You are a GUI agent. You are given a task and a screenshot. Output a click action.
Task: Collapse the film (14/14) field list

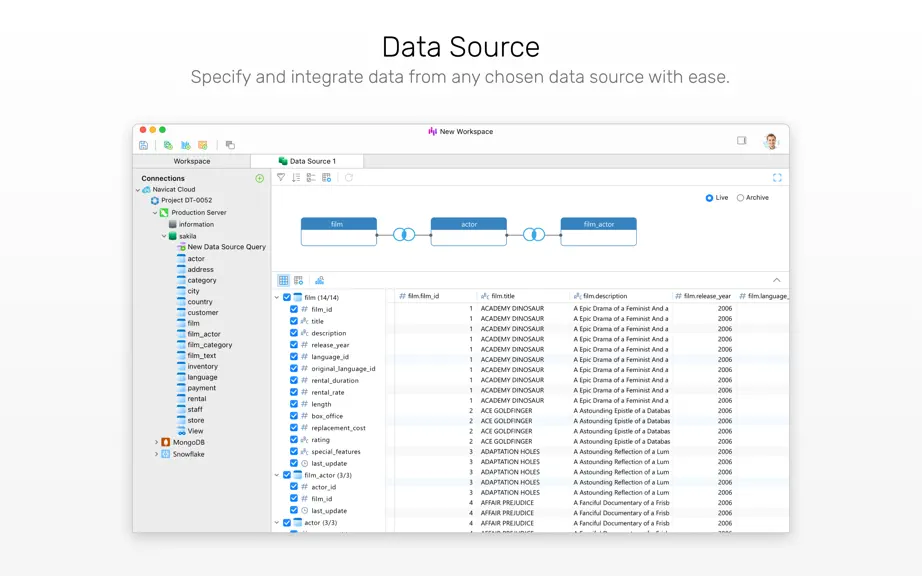click(x=277, y=297)
